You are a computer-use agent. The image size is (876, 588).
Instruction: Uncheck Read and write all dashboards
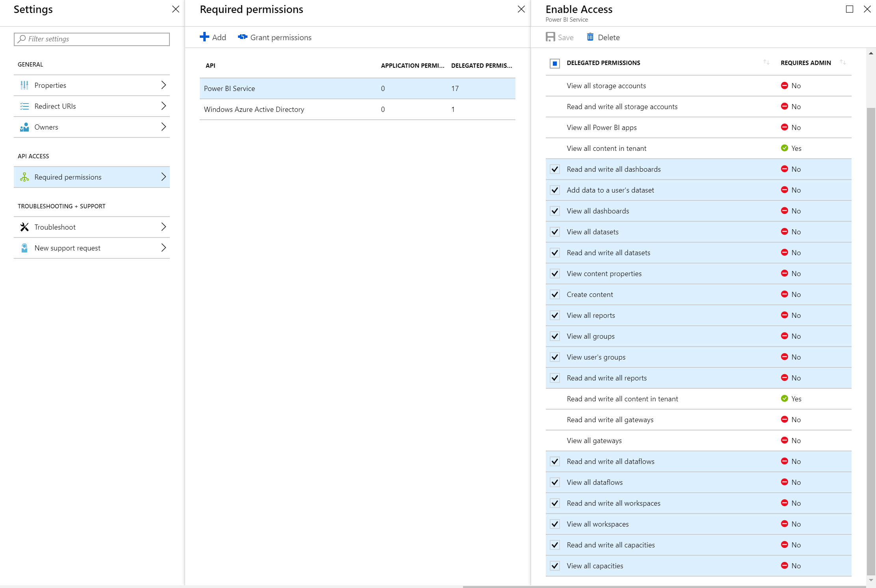pos(555,169)
